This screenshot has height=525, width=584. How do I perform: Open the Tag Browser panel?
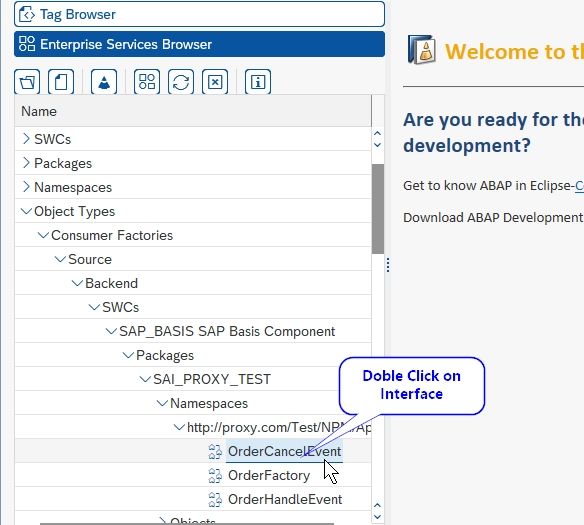point(199,15)
